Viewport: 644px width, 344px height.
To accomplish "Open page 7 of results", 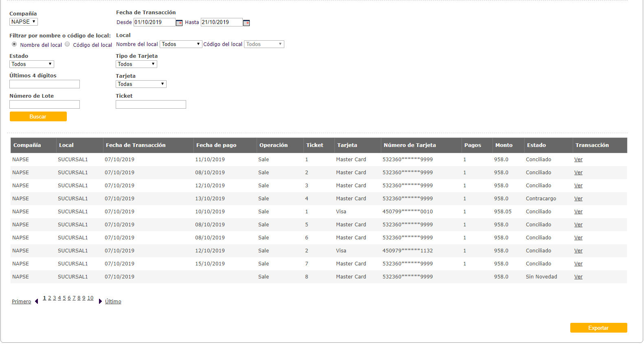I will click(74, 298).
